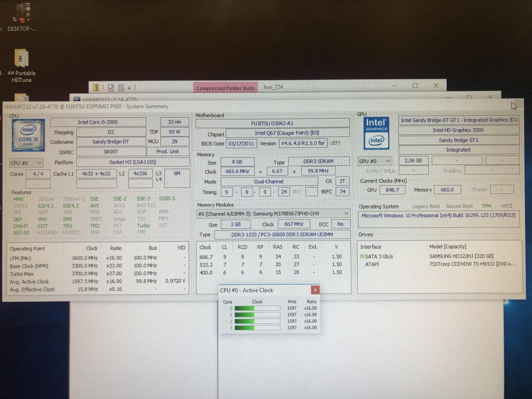532x399 pixels.
Task: Click the HWiNFO32 app icon in the background window title
Action: (x=77, y=99)
